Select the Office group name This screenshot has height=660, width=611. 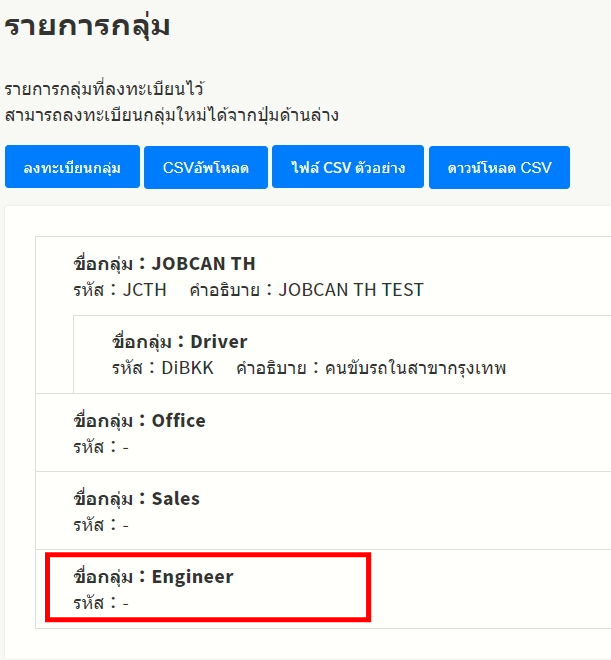(178, 420)
